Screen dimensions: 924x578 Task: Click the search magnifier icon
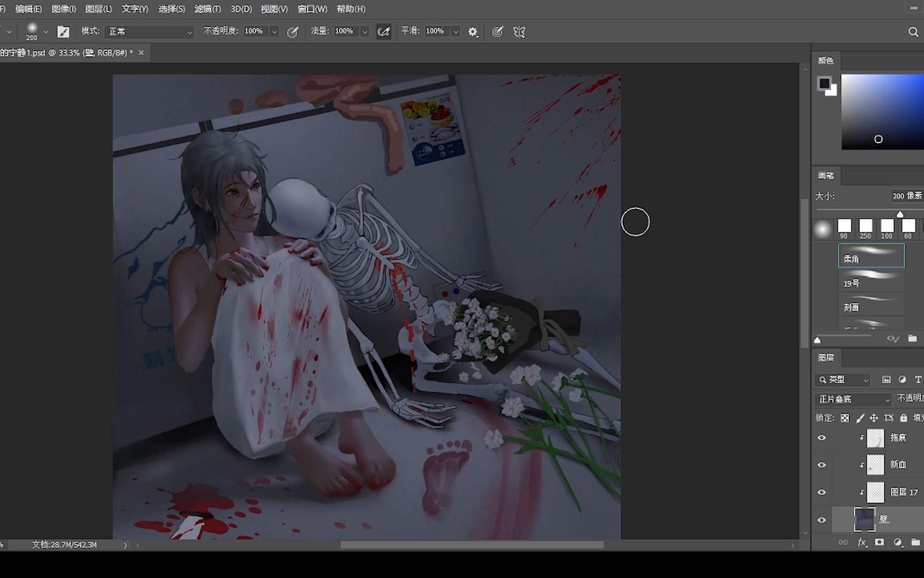point(913,32)
